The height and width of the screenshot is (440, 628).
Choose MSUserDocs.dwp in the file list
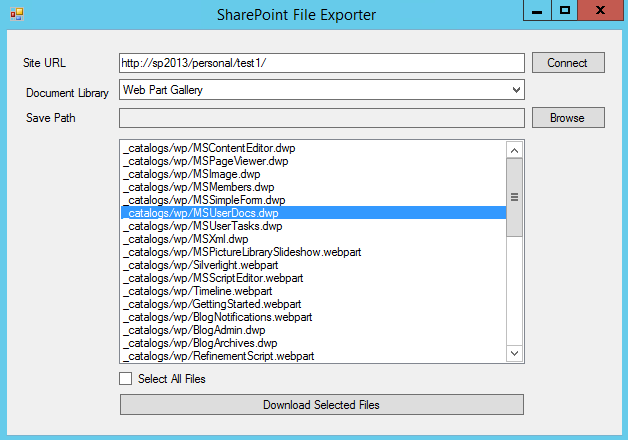[200, 213]
